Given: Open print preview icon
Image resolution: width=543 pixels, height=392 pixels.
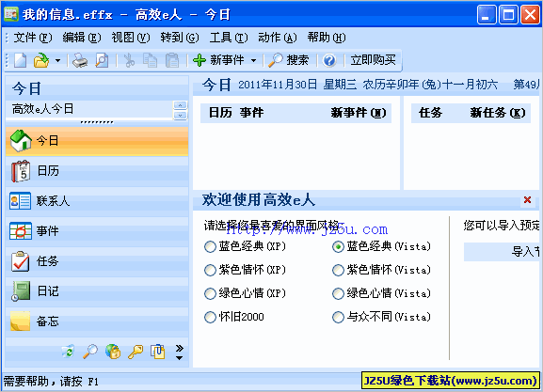Looking at the screenshot, I should pos(102,60).
